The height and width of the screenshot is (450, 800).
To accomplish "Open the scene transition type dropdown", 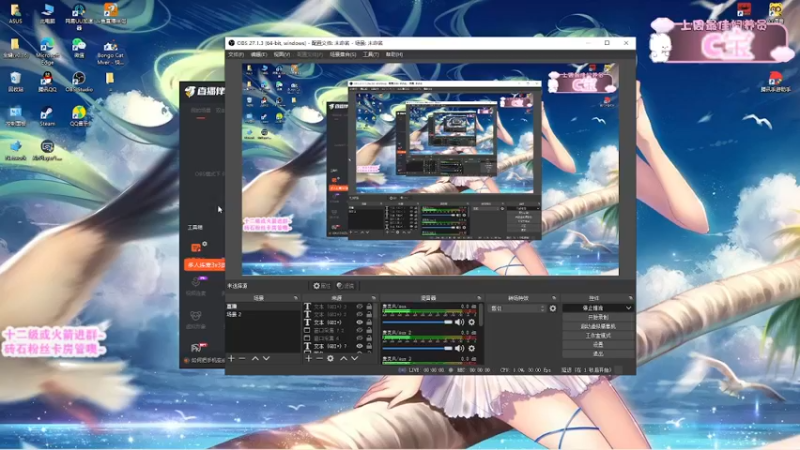I will tap(517, 308).
